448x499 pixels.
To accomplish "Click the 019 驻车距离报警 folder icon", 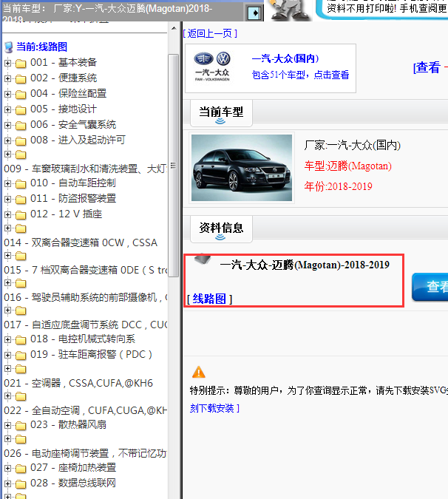I will tap(21, 355).
